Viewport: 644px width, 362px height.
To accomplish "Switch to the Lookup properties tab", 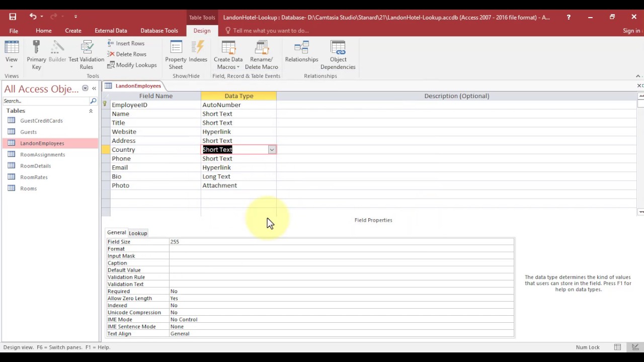I will pos(138,233).
